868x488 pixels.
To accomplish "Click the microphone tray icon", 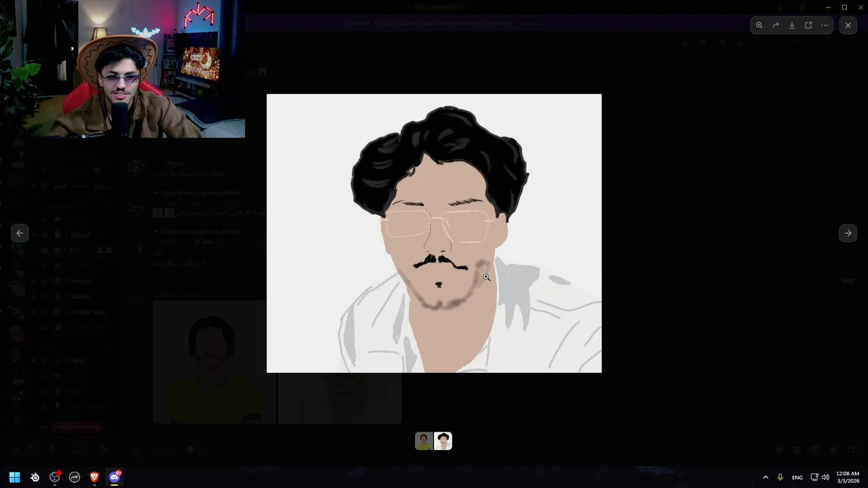I will (780, 477).
